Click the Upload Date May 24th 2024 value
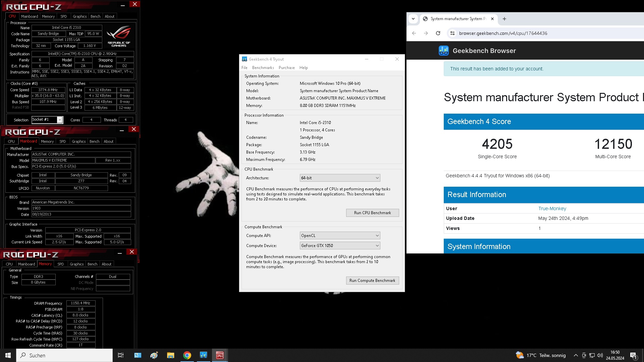The image size is (644, 362). pyautogui.click(x=563, y=218)
